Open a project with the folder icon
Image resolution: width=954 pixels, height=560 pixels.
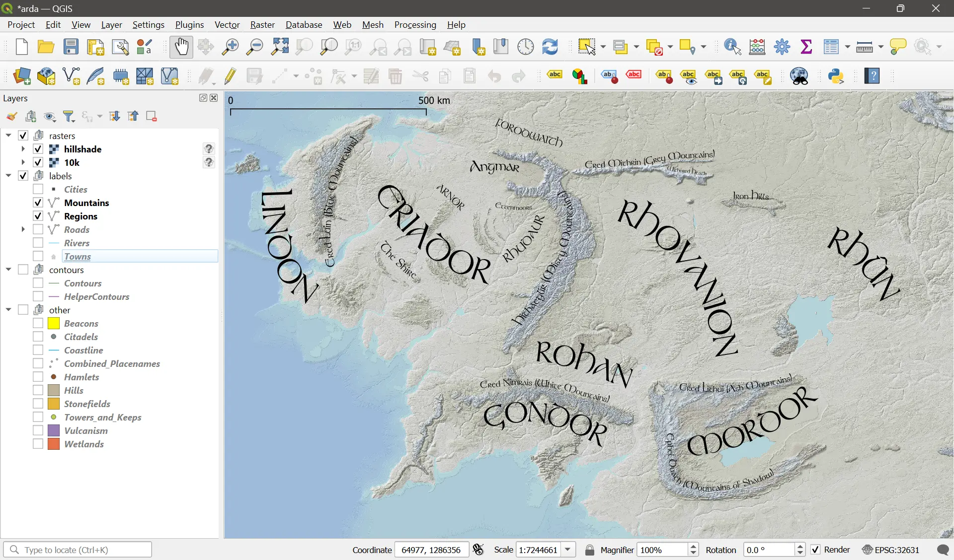(x=46, y=47)
